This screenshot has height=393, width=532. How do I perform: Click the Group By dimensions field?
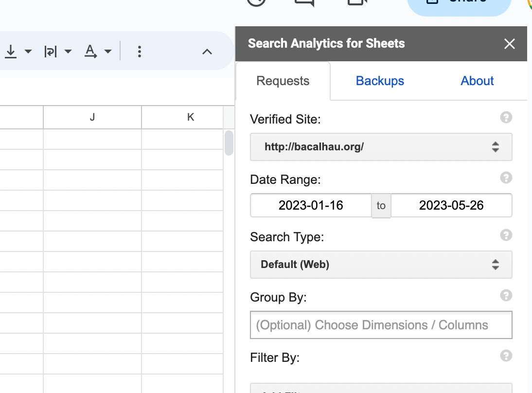[x=381, y=325]
